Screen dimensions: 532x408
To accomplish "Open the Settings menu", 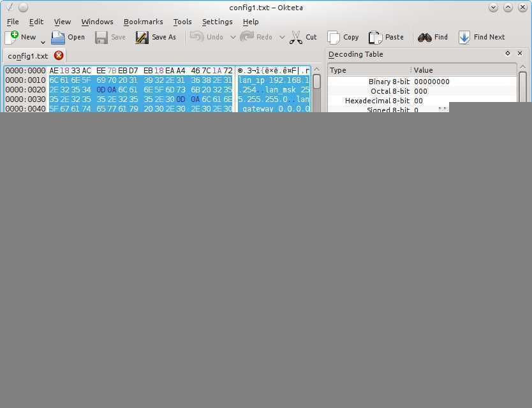I will tap(217, 22).
